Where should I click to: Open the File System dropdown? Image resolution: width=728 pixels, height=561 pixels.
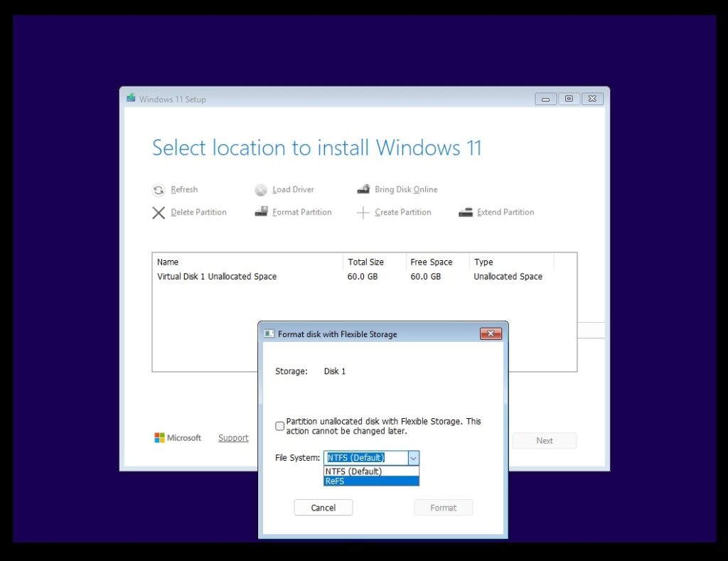tap(414, 458)
